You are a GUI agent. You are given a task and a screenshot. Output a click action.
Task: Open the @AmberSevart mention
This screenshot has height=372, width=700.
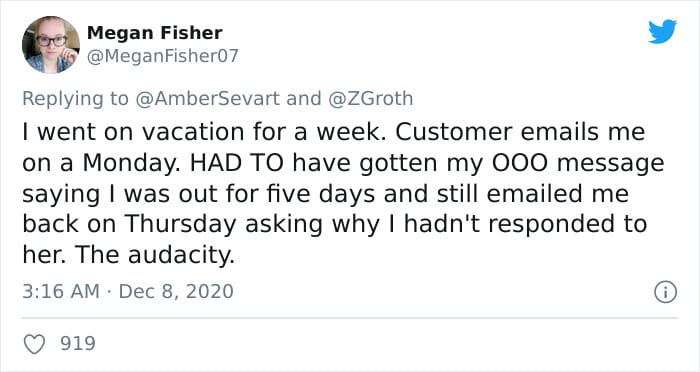207,98
